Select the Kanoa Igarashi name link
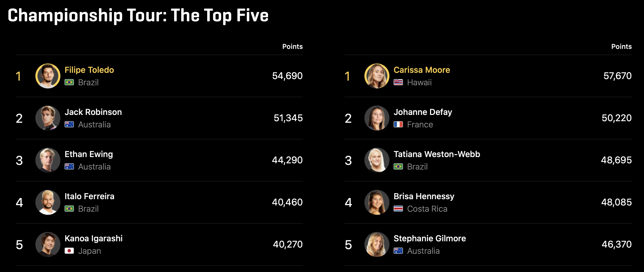The width and height of the screenshot is (644, 272). click(x=93, y=238)
